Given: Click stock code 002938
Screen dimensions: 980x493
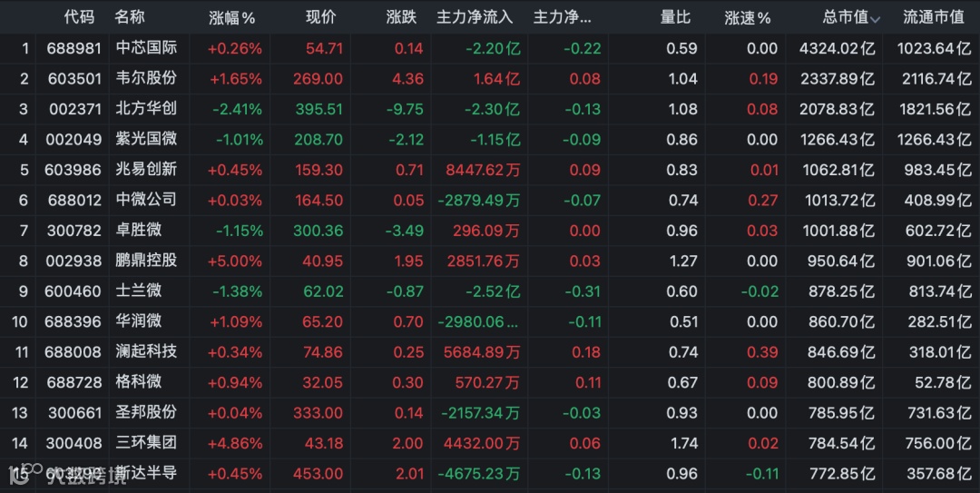Looking at the screenshot, I should point(73,261).
